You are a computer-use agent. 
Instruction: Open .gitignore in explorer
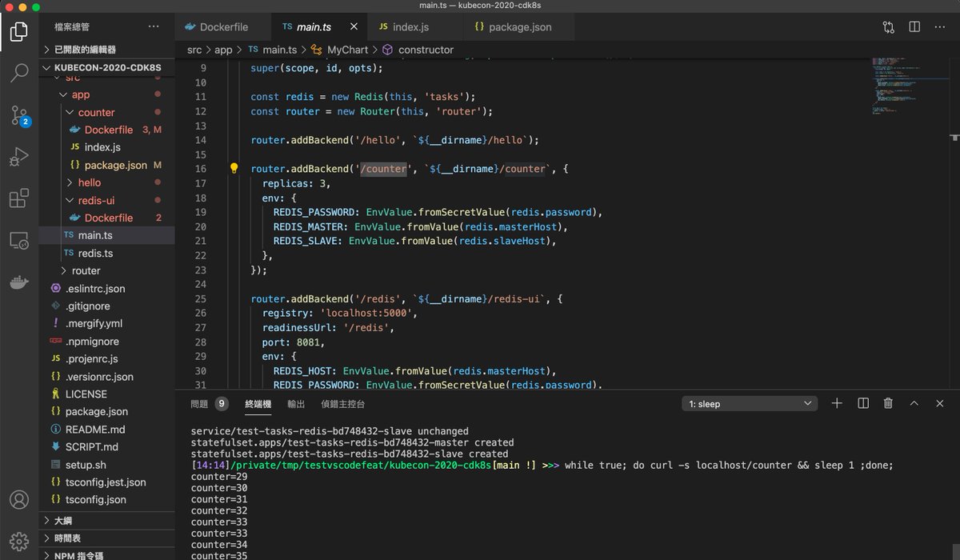(x=106, y=306)
